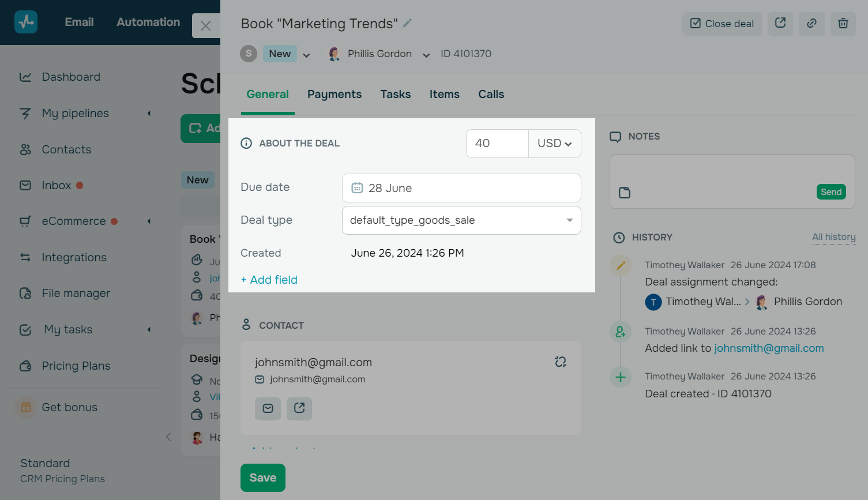Switch to the Payments tab
This screenshot has width=868, height=500.
click(335, 95)
